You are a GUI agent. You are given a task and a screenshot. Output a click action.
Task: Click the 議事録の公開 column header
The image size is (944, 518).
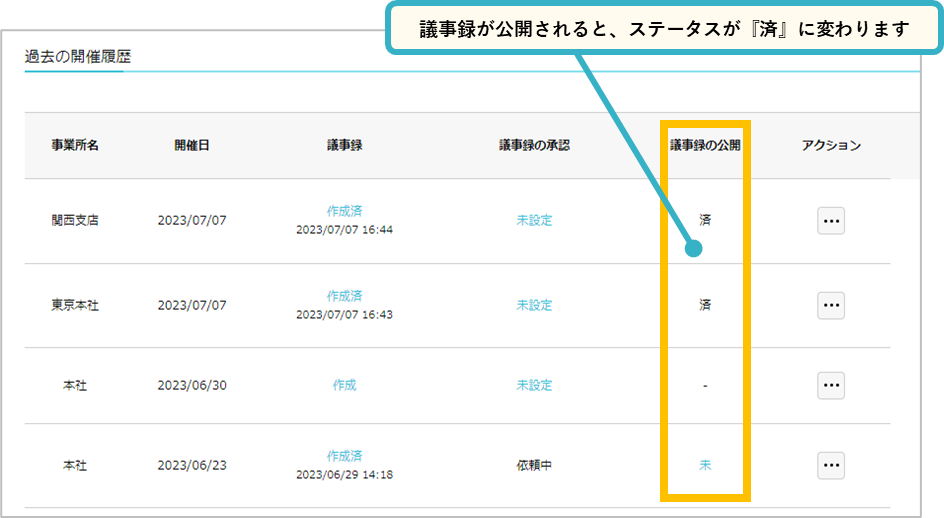[705, 145]
